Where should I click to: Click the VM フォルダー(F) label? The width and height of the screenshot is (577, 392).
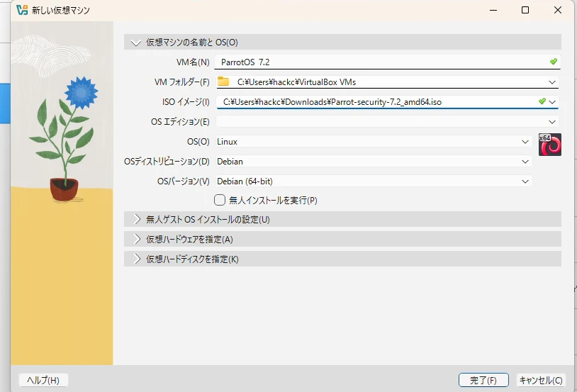(x=181, y=82)
